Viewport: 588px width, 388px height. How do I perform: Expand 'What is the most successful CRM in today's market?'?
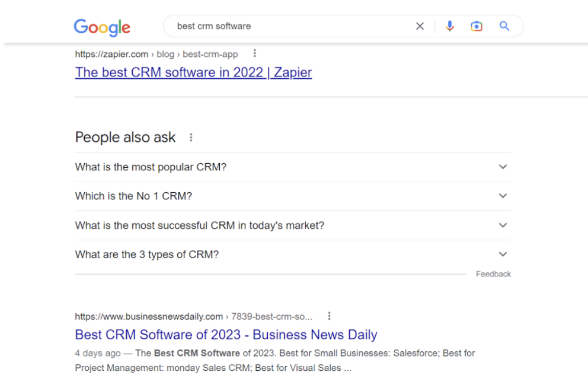pyautogui.click(x=503, y=225)
